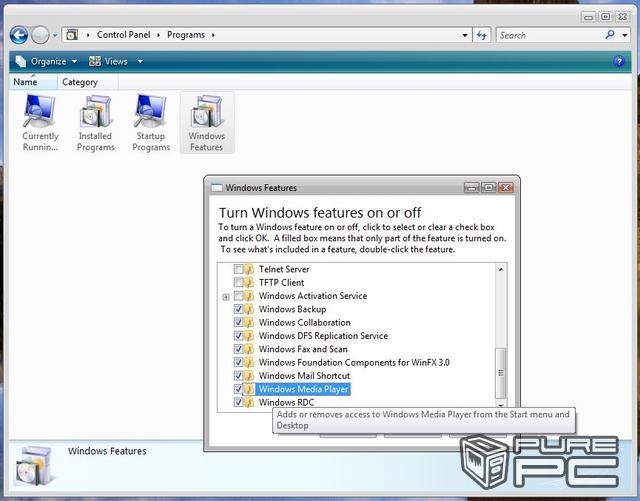Click the Telnet Server folder icon
The image size is (640, 501).
(249, 269)
